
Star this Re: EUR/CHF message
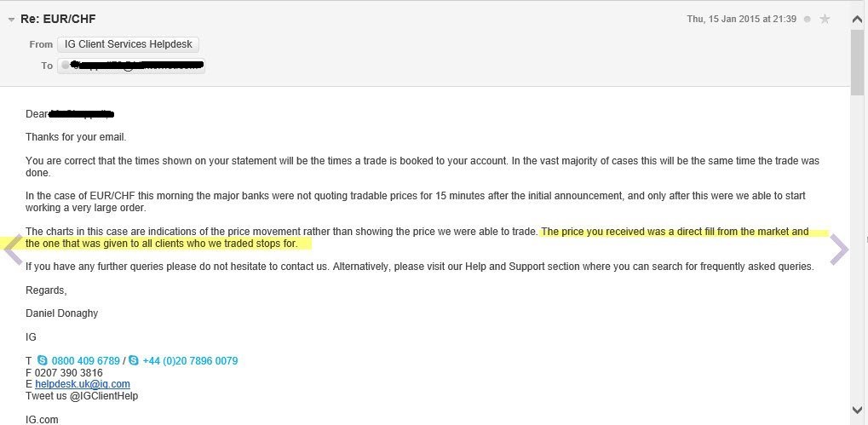click(x=825, y=20)
